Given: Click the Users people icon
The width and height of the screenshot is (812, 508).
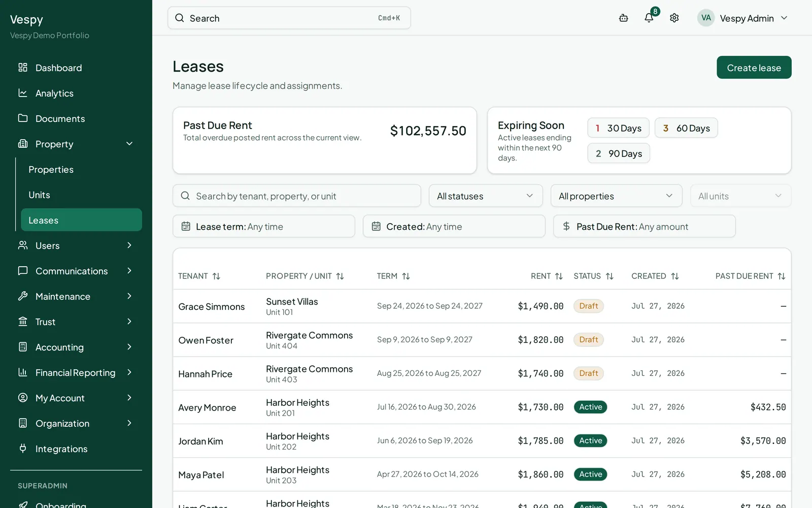Looking at the screenshot, I should point(23,245).
